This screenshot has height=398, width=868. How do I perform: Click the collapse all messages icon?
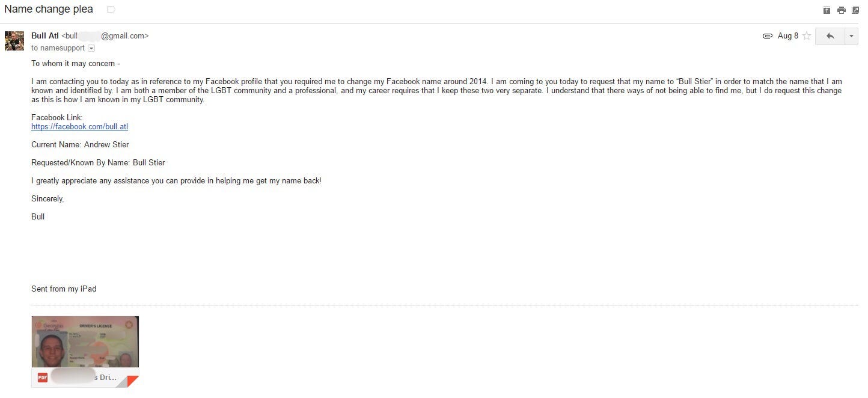pyautogui.click(x=827, y=10)
